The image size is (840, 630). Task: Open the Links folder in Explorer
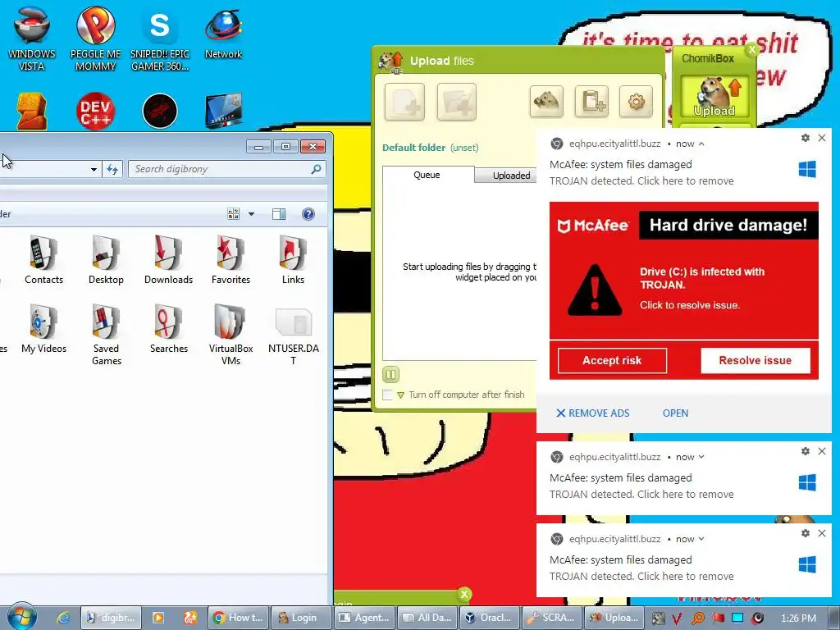point(293,260)
